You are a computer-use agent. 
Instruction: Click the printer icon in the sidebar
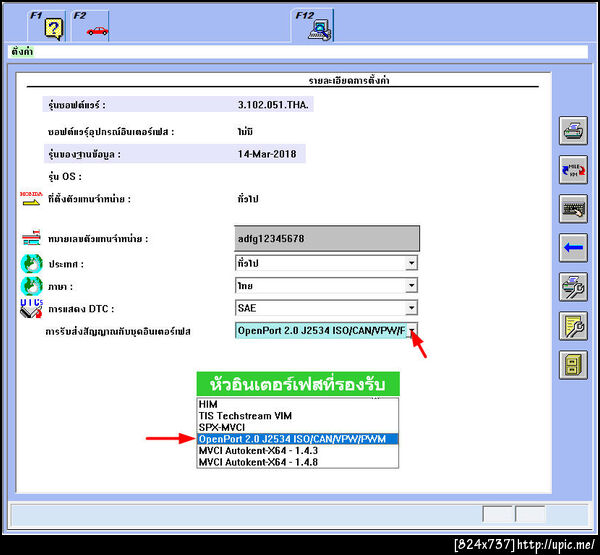(573, 131)
